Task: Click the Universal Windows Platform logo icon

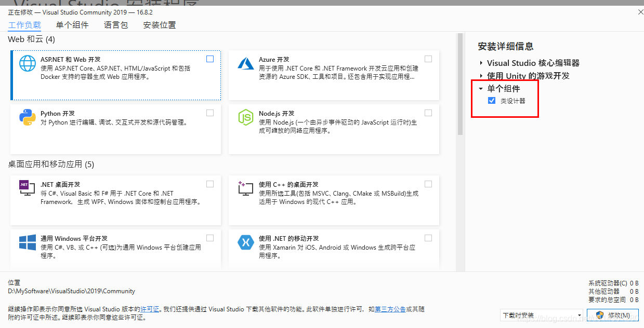Action: 28,242
